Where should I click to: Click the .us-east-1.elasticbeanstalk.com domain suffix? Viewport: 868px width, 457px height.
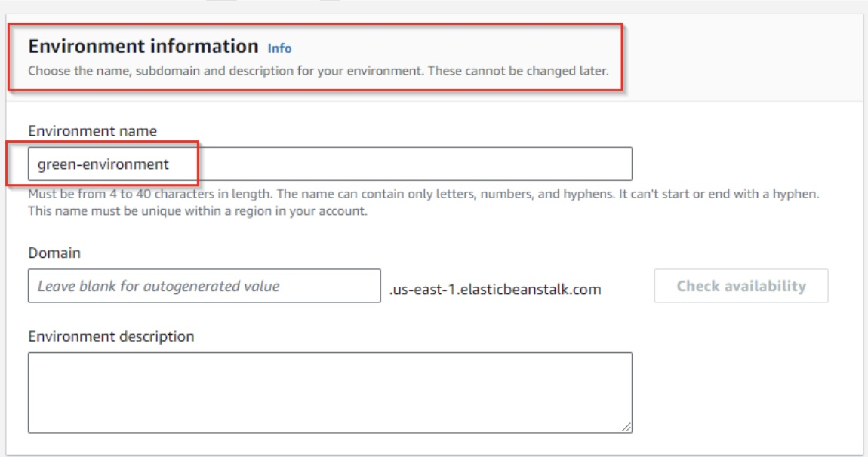tap(495, 288)
